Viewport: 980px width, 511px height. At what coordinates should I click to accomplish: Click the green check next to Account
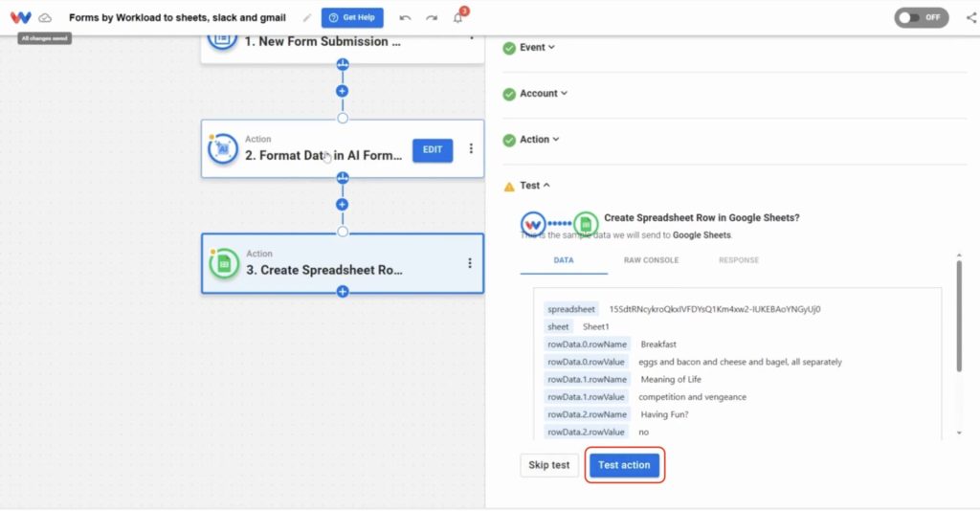509,94
